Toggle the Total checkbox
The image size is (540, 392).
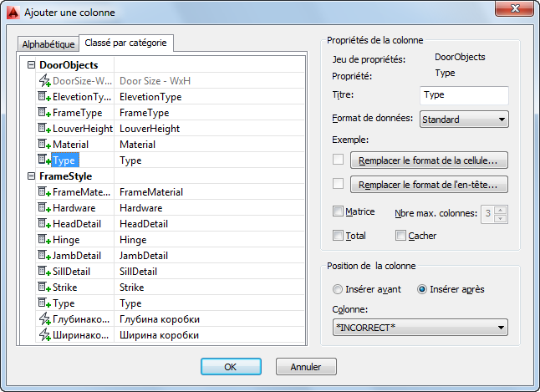pyautogui.click(x=339, y=236)
